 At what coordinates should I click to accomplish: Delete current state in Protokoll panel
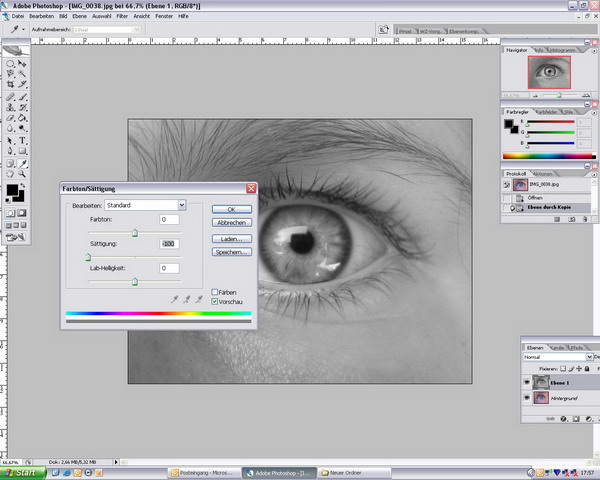[x=585, y=219]
